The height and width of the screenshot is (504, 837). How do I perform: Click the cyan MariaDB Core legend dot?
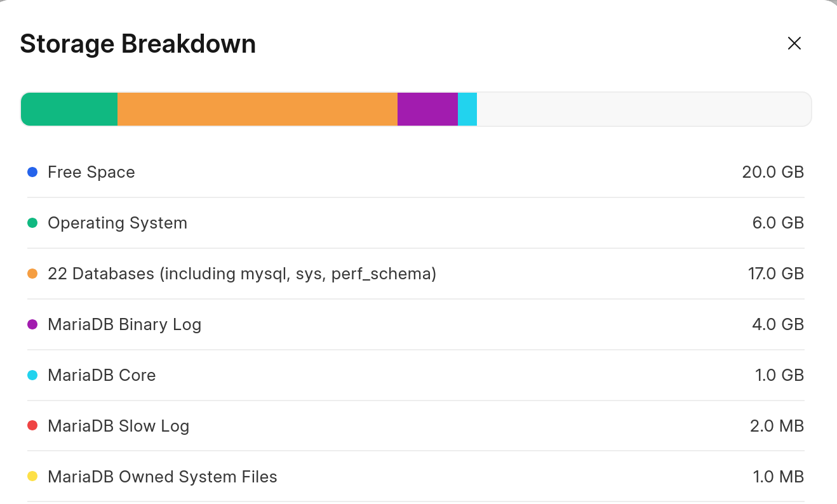pyautogui.click(x=32, y=375)
